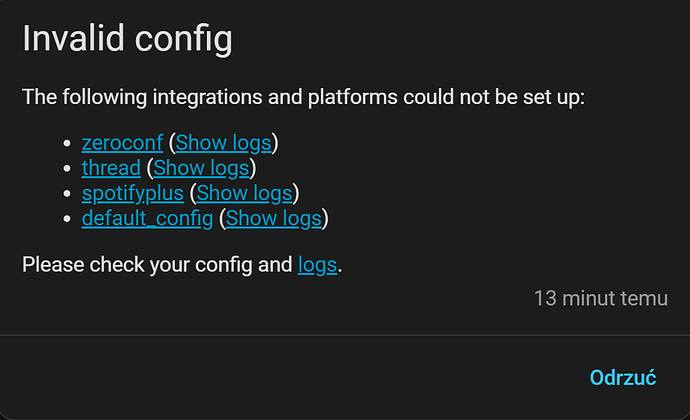Open the logs link after 'Please check your config'

(x=318, y=265)
